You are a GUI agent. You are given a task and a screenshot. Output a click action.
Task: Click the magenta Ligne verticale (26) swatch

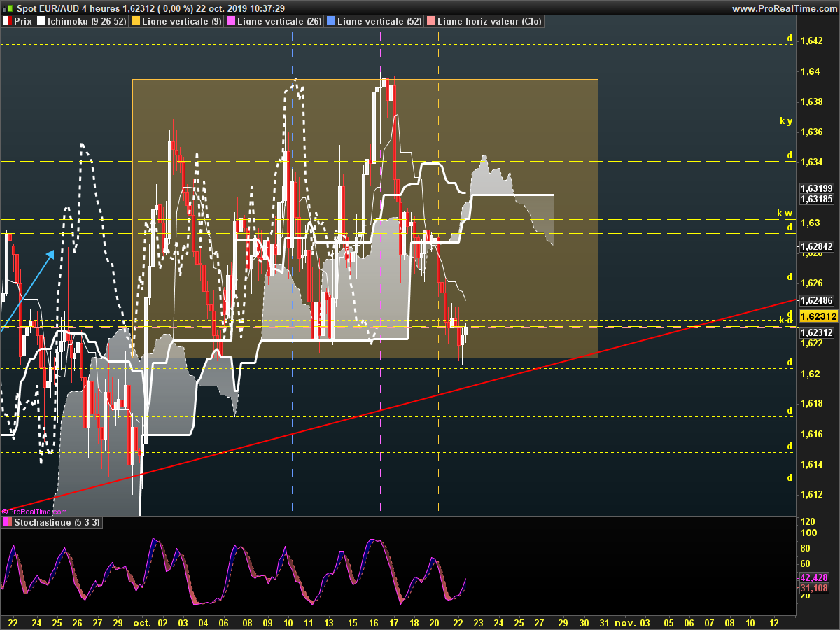[x=231, y=21]
